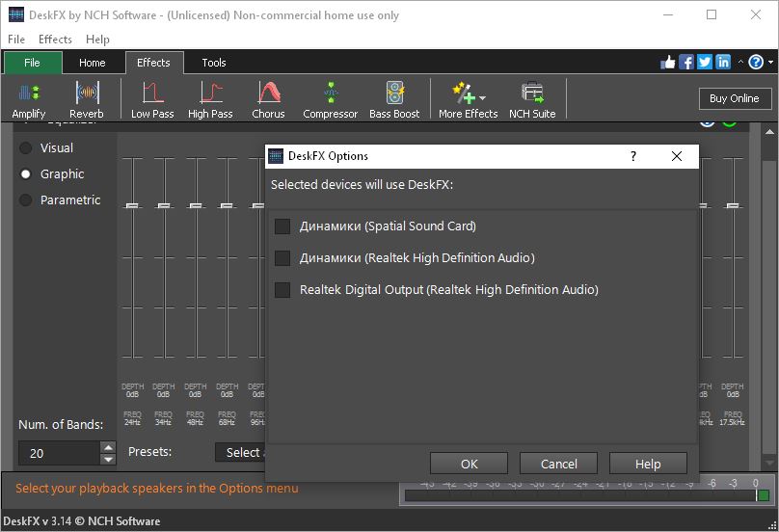The image size is (779, 532).
Task: Open the Help menu in menu bar
Action: tap(97, 40)
